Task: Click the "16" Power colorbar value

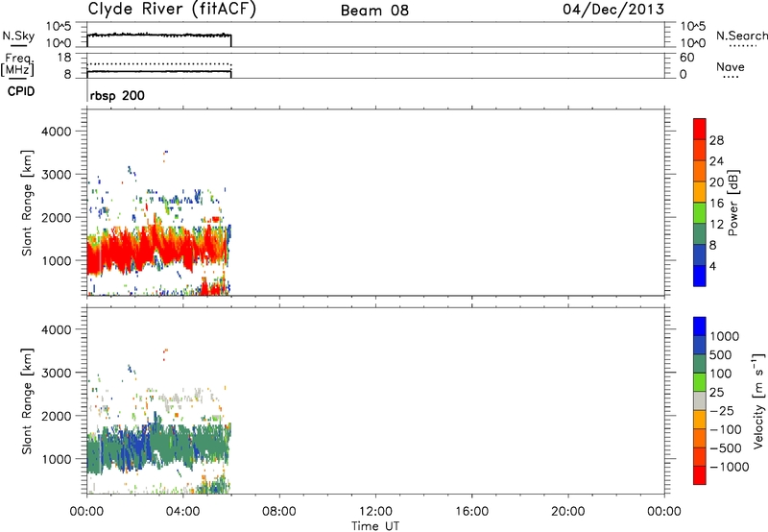Action: (x=716, y=204)
